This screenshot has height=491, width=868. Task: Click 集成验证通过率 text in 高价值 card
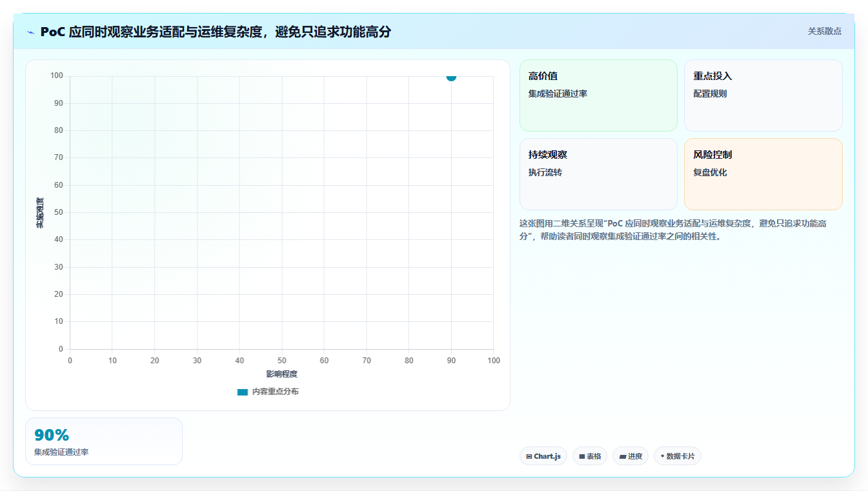[558, 94]
